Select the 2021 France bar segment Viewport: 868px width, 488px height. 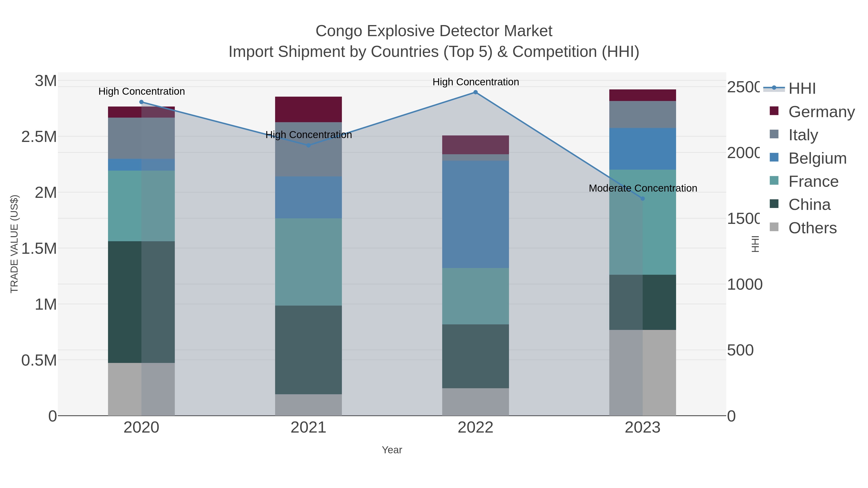pos(309,262)
